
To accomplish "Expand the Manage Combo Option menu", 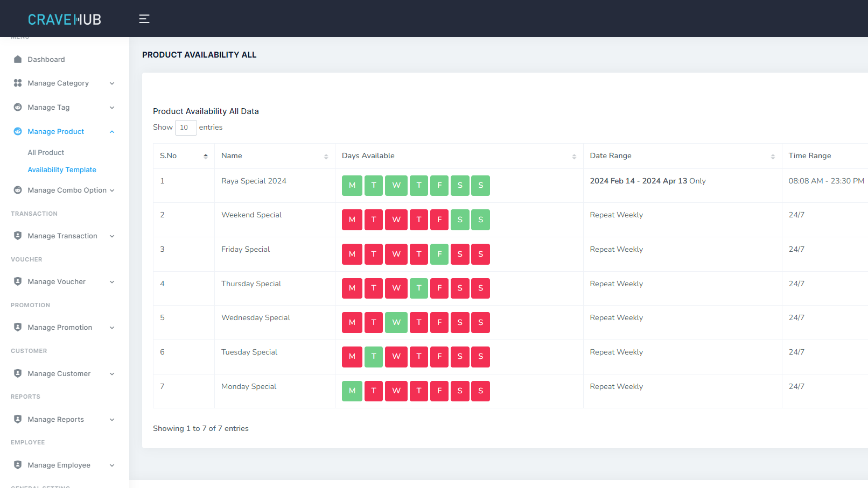I will point(112,190).
